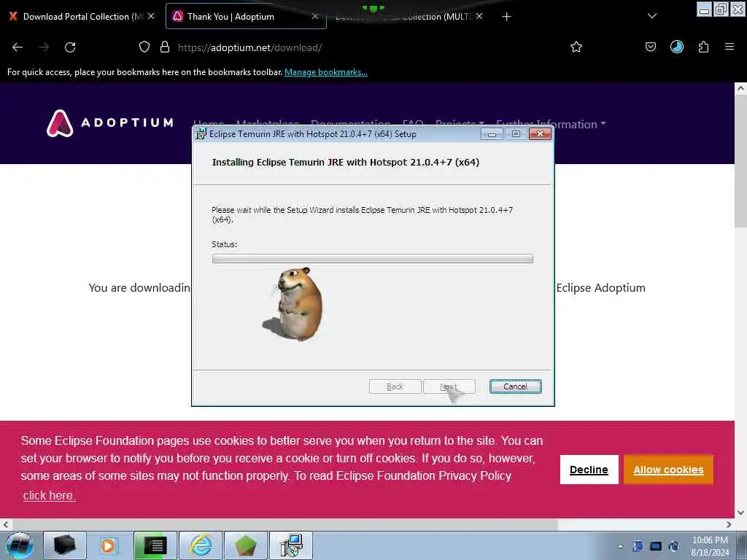Viewport: 747px width, 560px height.
Task: Open the extensions puzzle icon
Action: coord(704,47)
